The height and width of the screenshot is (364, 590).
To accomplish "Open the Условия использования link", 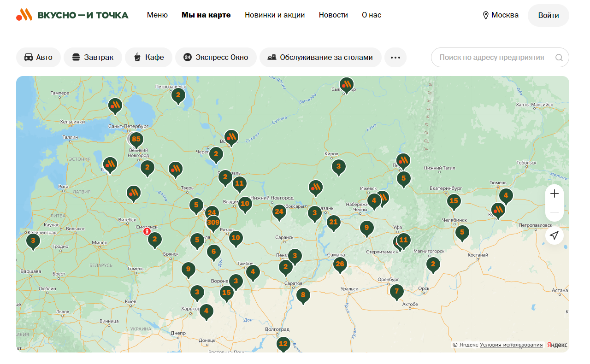I will click(511, 345).
